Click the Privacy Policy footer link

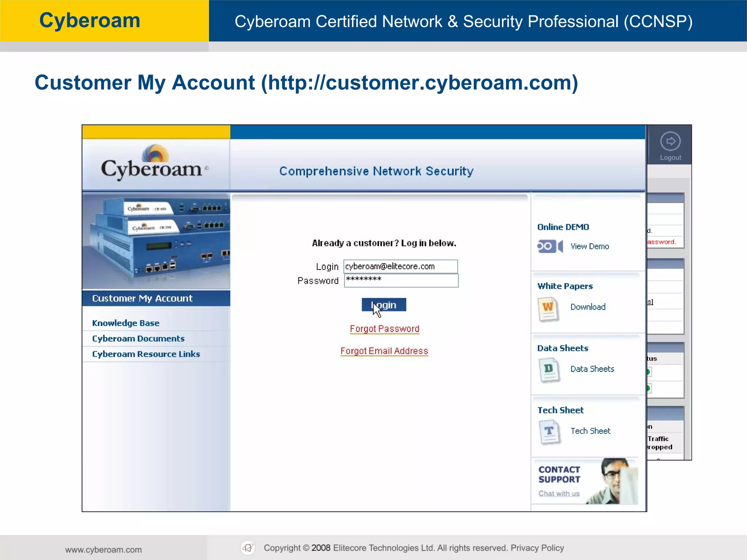click(x=537, y=548)
